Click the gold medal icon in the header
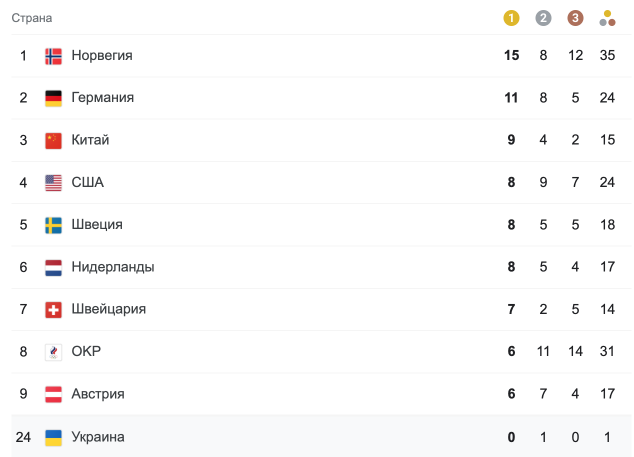Viewport: 634px width, 457px height. click(511, 18)
